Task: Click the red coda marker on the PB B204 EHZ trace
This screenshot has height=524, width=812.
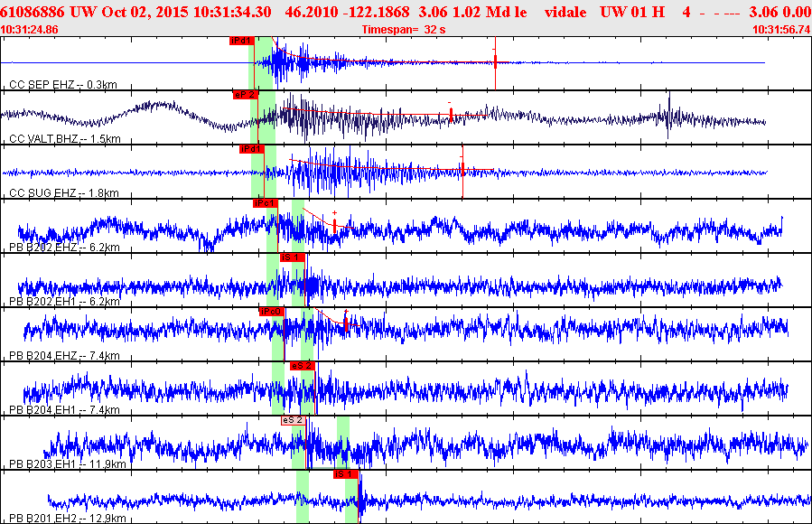Action: [x=346, y=323]
